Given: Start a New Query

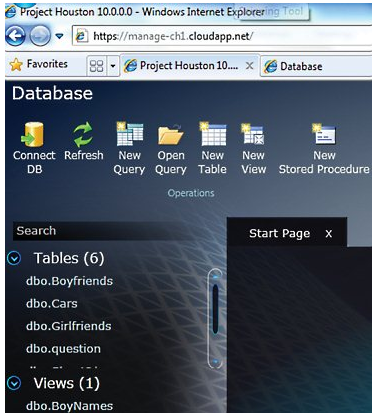Looking at the screenshot, I should [x=129, y=134].
